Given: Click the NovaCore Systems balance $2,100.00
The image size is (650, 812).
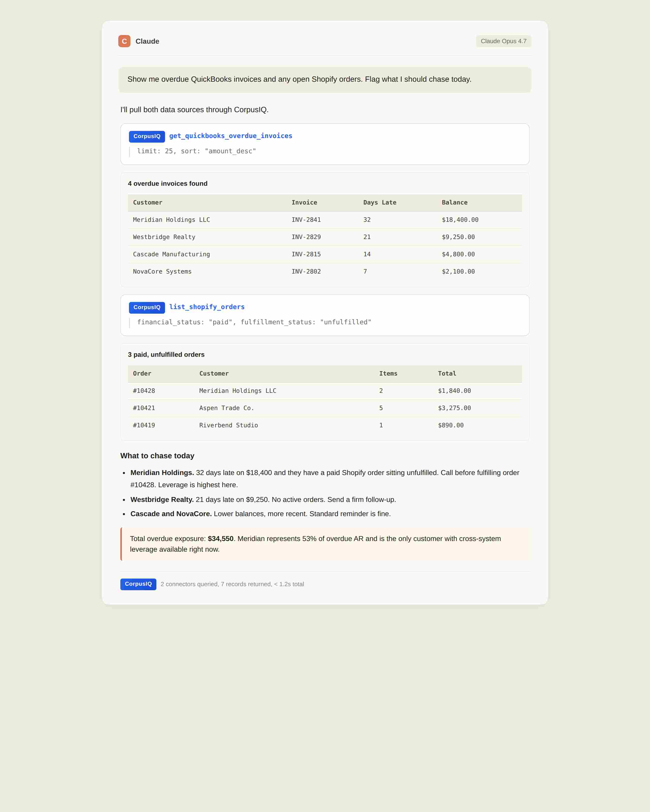Looking at the screenshot, I should [458, 272].
